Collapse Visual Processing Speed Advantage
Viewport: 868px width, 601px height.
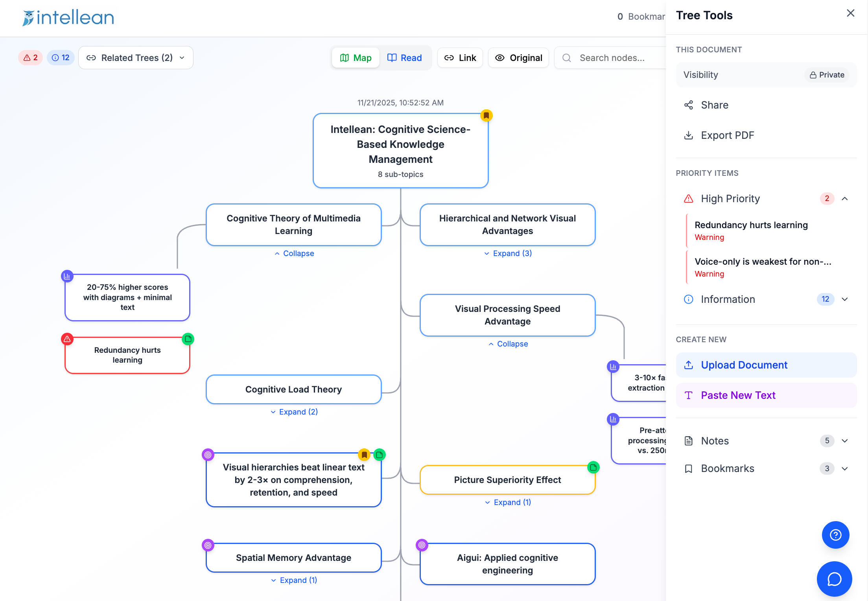pos(508,344)
